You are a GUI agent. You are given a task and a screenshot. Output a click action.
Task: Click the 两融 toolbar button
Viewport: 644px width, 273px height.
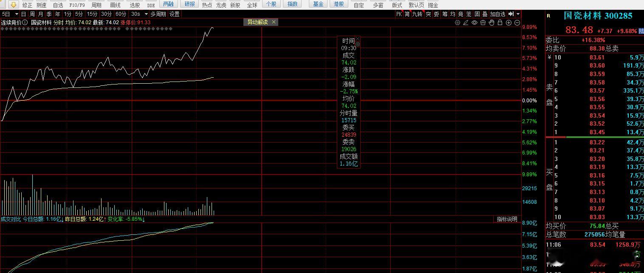pos(168,4)
